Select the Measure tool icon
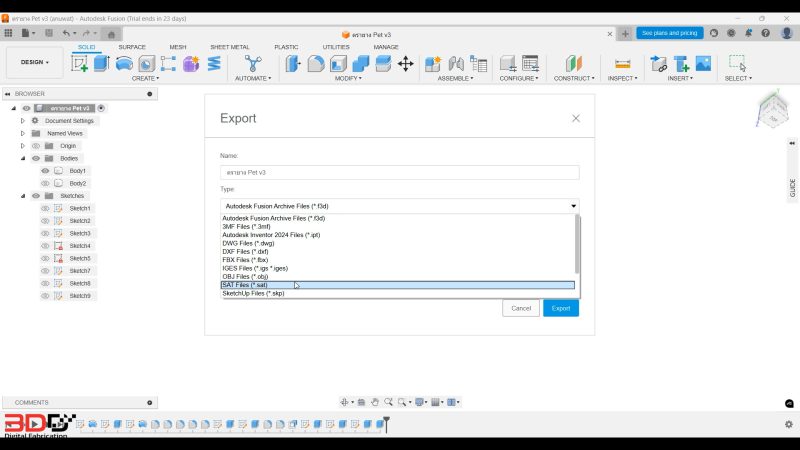This screenshot has width=800, height=450. [x=622, y=64]
